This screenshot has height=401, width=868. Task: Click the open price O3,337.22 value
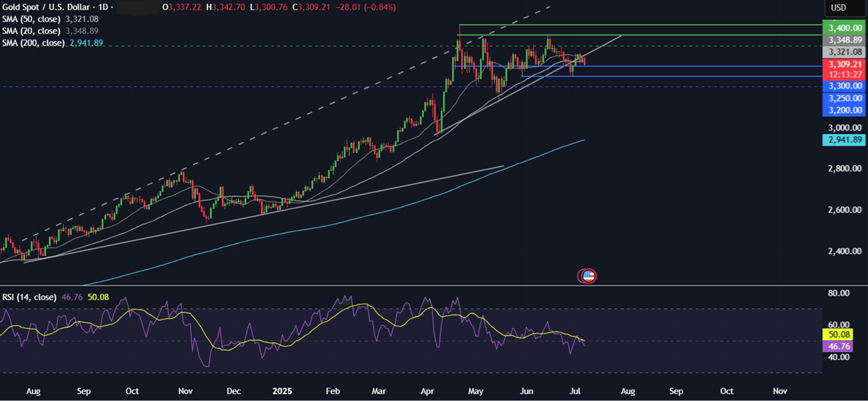pyautogui.click(x=182, y=7)
